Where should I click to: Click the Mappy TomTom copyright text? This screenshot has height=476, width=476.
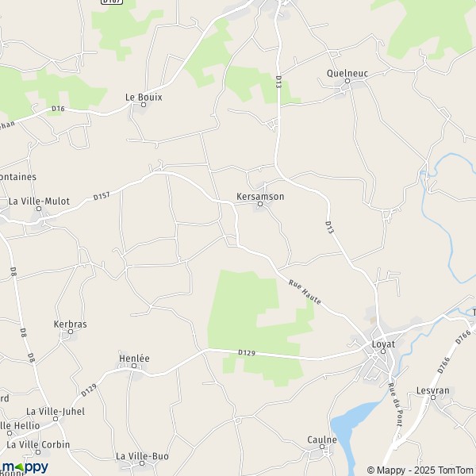(x=421, y=470)
